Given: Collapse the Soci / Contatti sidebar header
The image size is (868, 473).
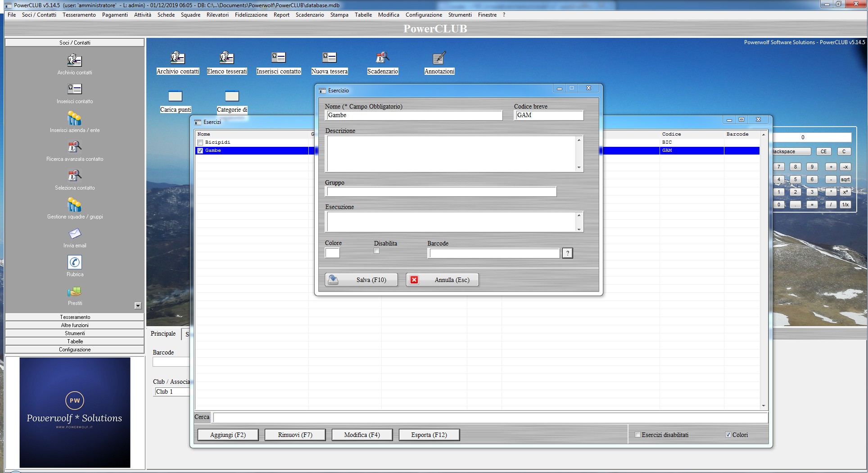Looking at the screenshot, I should pyautogui.click(x=75, y=43).
